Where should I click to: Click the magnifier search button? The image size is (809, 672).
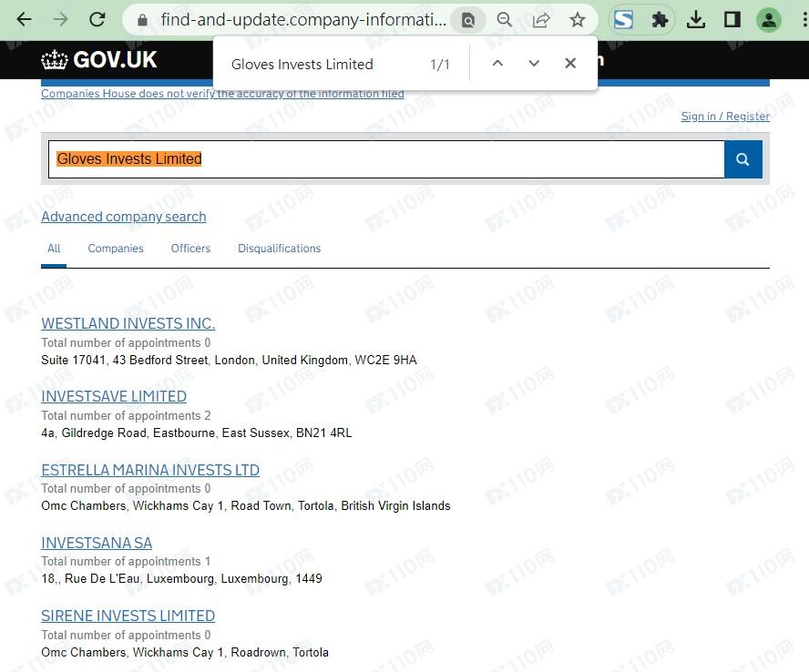(x=742, y=159)
